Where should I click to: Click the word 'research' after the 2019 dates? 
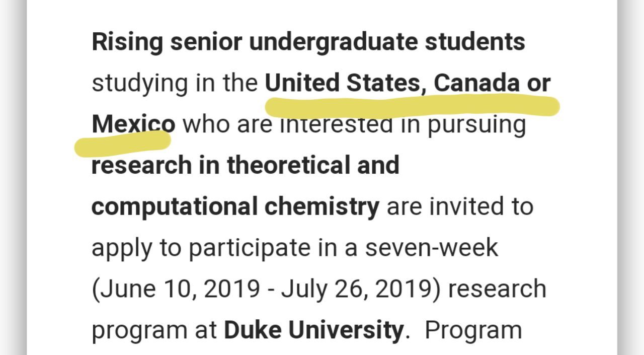498,289
